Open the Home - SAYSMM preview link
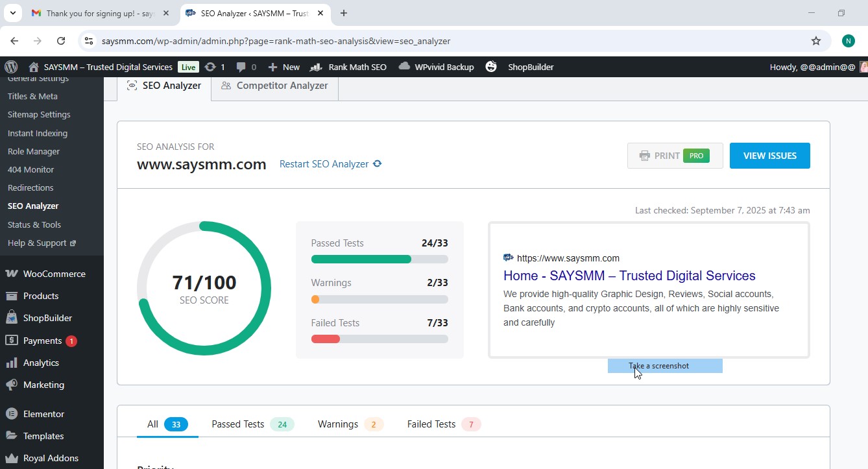 click(629, 275)
